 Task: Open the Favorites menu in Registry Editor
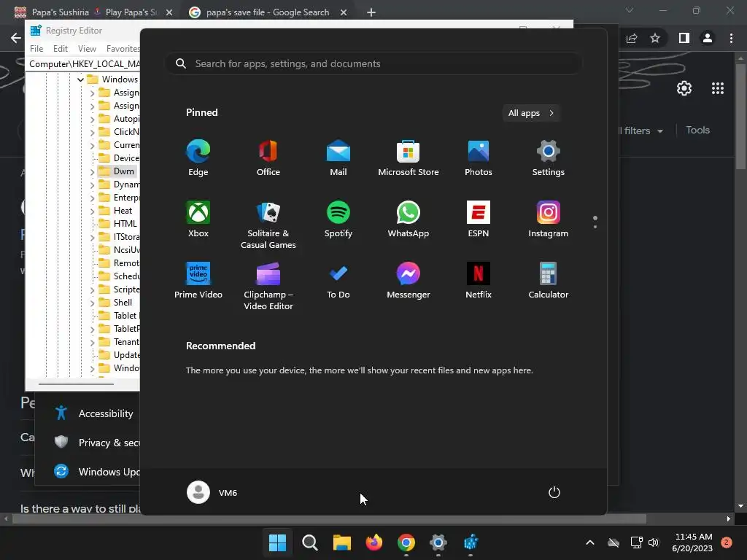pyautogui.click(x=123, y=49)
